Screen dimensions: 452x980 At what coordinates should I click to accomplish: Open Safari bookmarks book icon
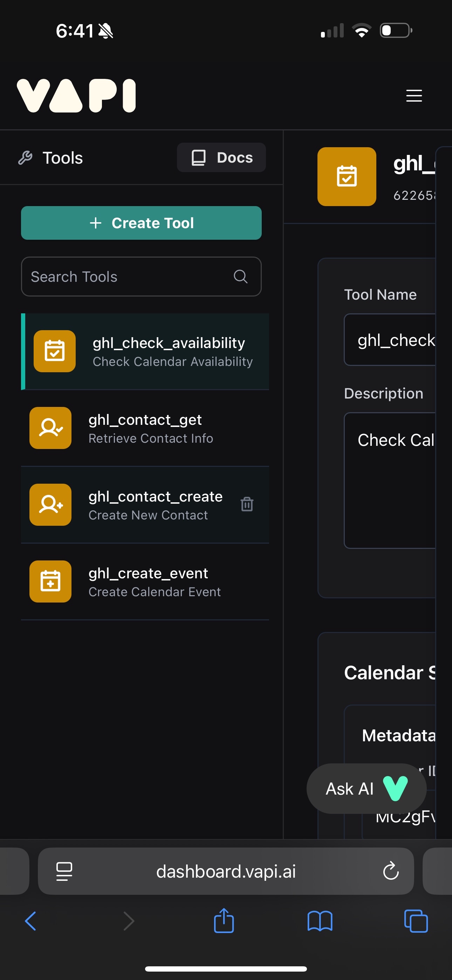pos(320,921)
